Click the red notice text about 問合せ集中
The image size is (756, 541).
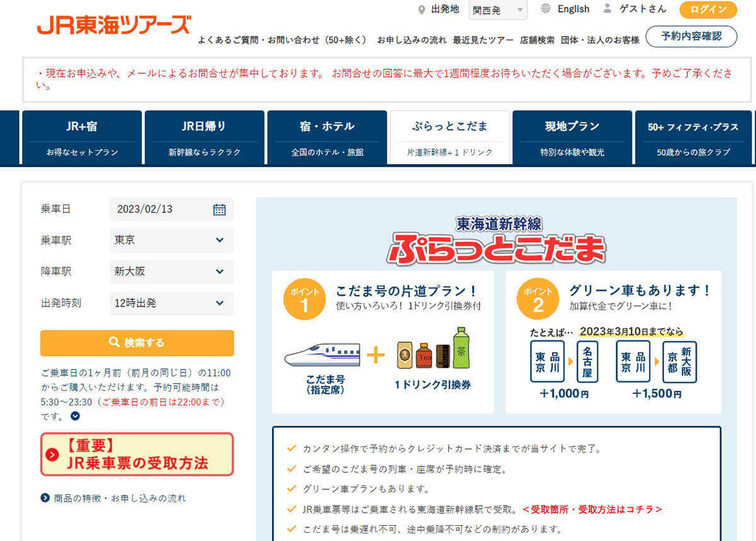pyautogui.click(x=386, y=79)
